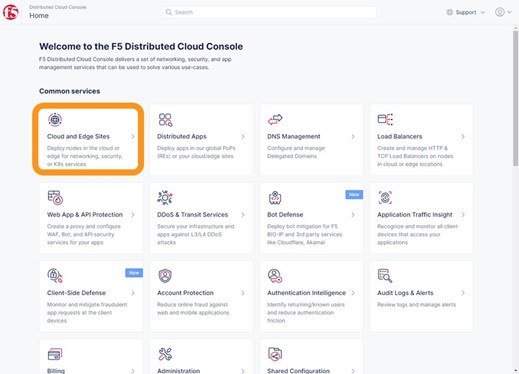Viewport: 519px width, 374px height.
Task: Open the Bot Defense robot icon
Action: 275,197
